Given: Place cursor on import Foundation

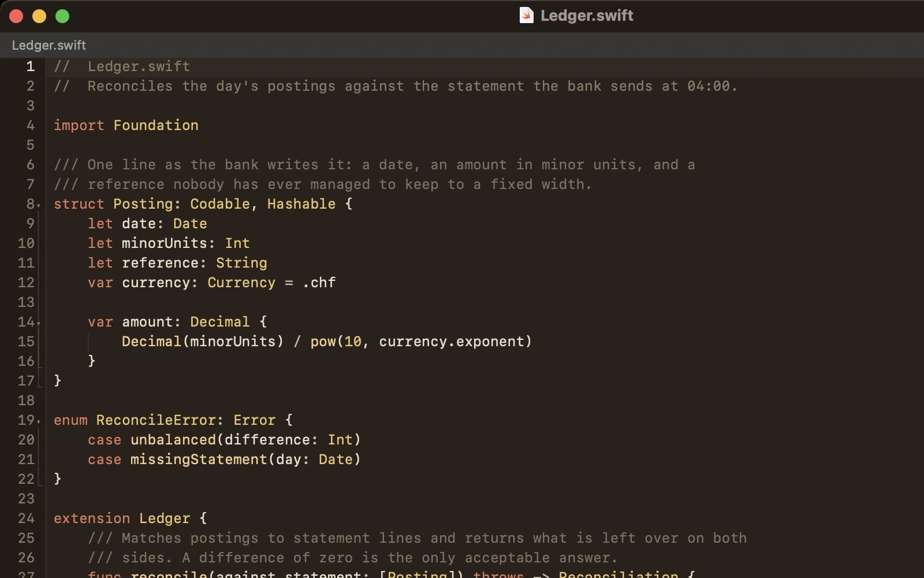Looking at the screenshot, I should 126,125.
